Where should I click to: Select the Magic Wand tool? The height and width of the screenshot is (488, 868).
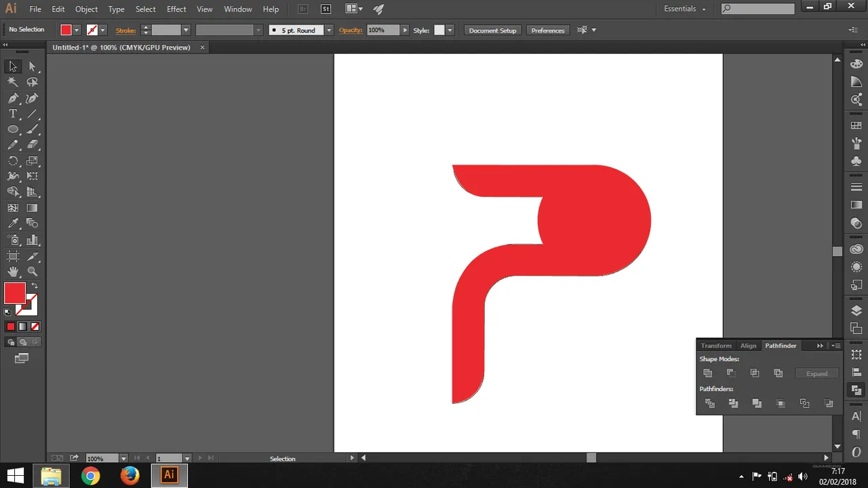(13, 82)
